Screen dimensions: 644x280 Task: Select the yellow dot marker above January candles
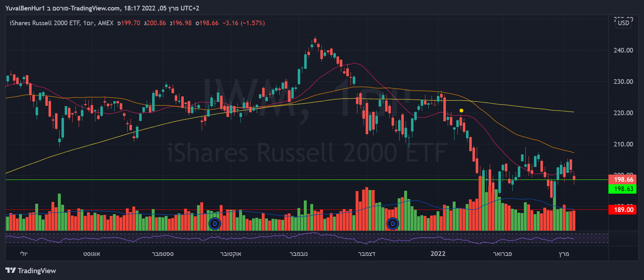(x=461, y=110)
